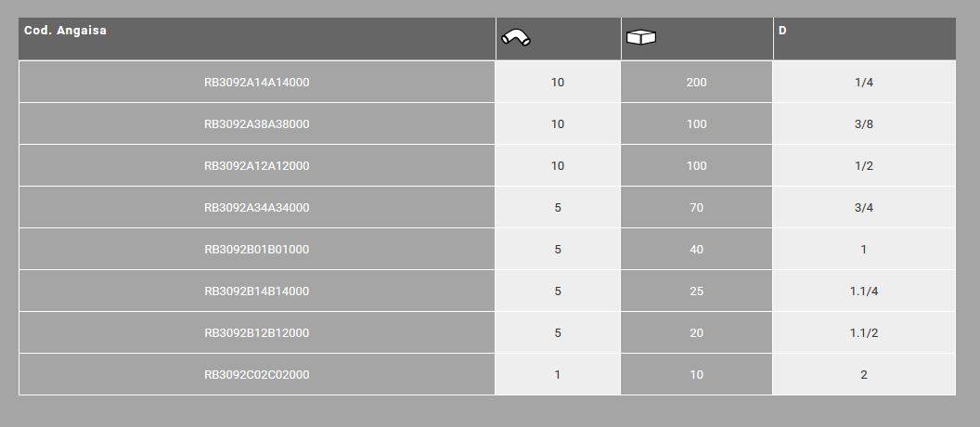Select product code RB3092C02C02000
Screen dimensions: 980x427
[x=257, y=375]
